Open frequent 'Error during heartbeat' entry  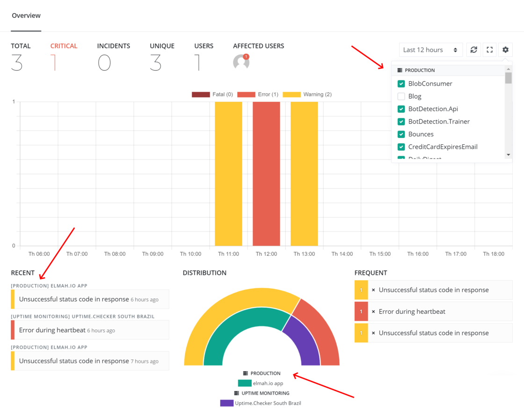tap(433, 311)
